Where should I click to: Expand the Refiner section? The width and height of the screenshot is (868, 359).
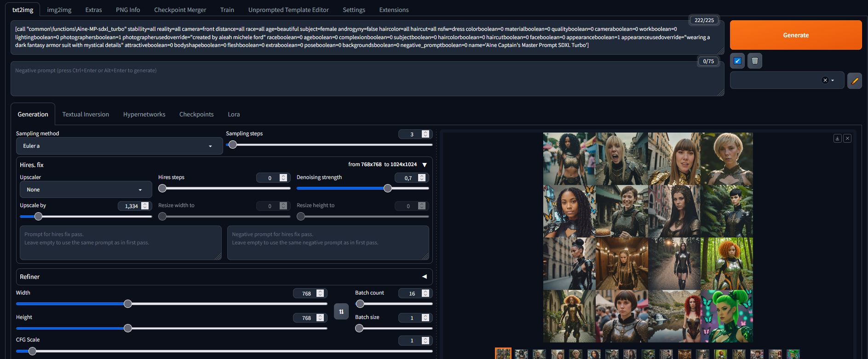click(424, 277)
